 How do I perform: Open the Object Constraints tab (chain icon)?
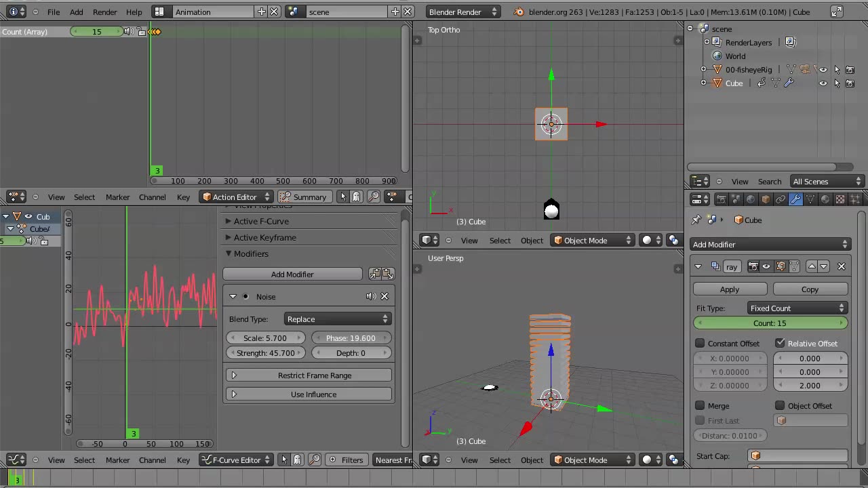tap(781, 199)
